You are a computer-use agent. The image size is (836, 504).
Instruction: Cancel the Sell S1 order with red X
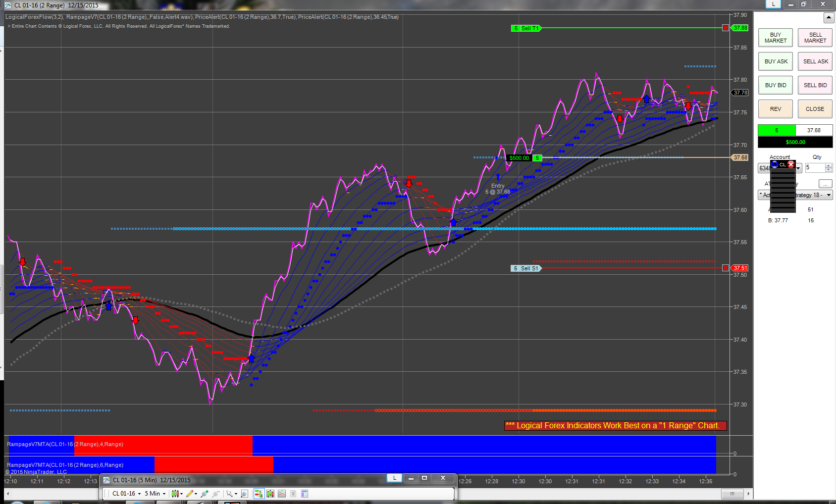(726, 268)
